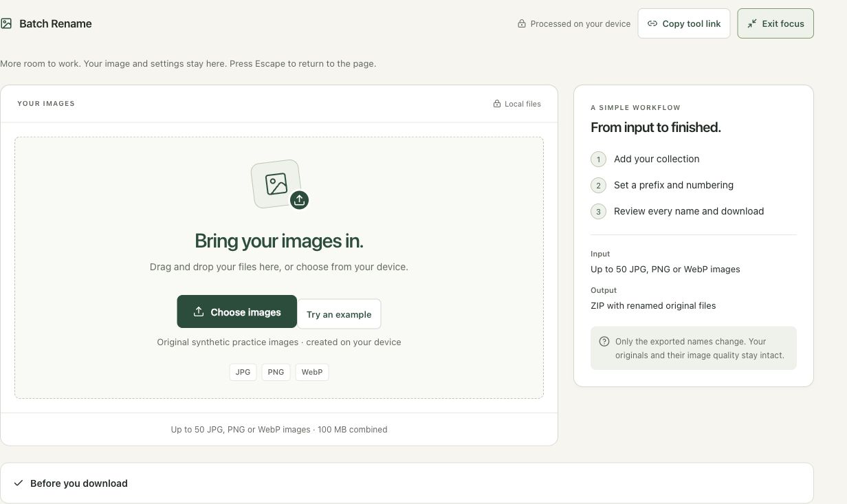
Task: Click the Set a prefix and numbering step
Action: [674, 185]
